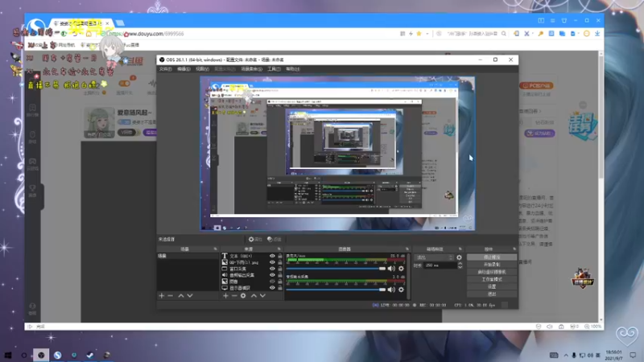This screenshot has height=362, width=644.
Task: Pop out the Audio Mixer dock via header icon
Action: (407, 249)
